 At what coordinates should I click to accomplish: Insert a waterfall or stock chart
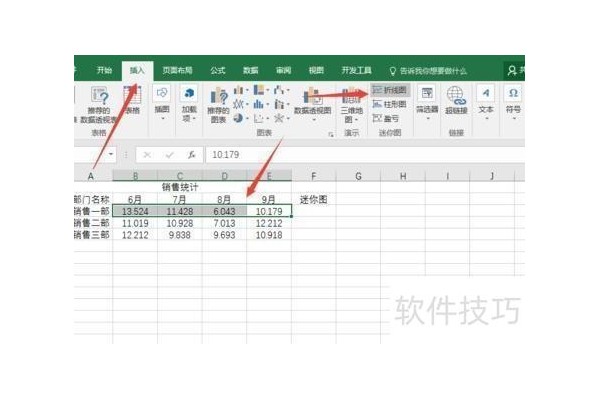pyautogui.click(x=281, y=90)
